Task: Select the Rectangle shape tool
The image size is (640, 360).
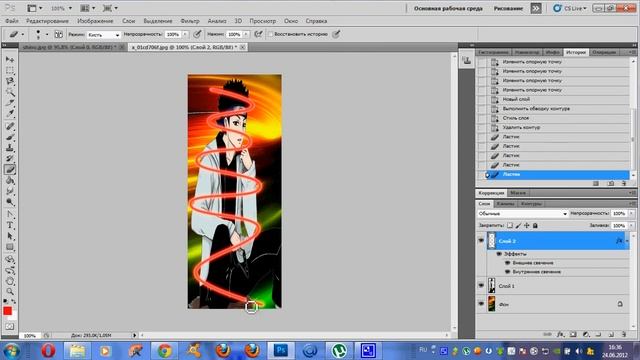Action: [10, 247]
